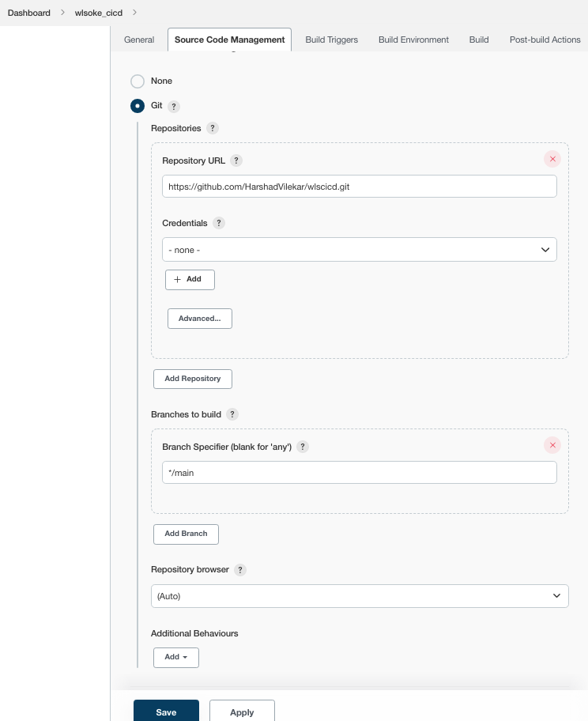
Task: Click the Save button
Action: coord(166,712)
